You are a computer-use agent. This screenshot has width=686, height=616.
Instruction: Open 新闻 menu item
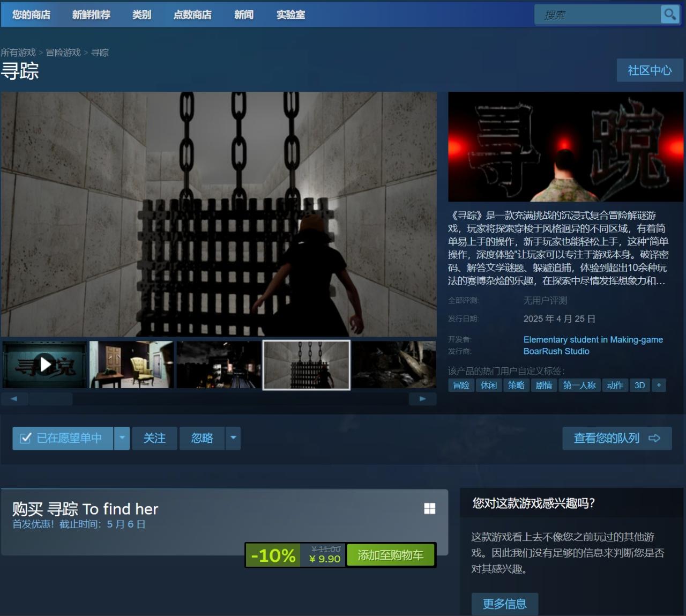click(x=244, y=14)
